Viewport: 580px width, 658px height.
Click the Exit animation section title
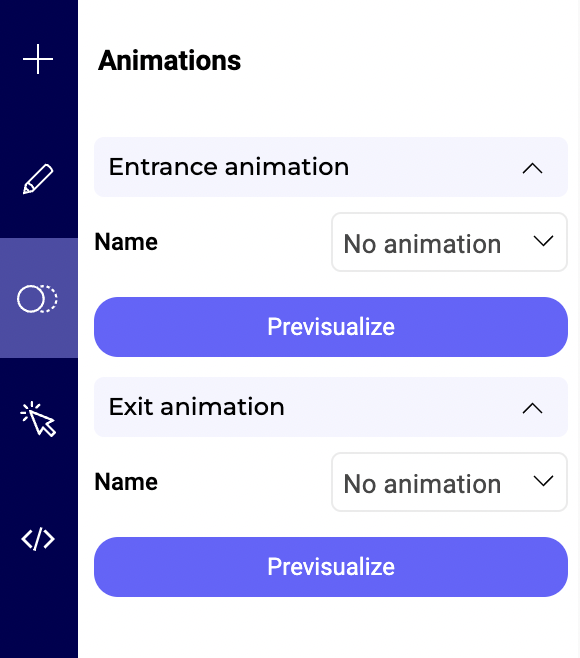196,407
